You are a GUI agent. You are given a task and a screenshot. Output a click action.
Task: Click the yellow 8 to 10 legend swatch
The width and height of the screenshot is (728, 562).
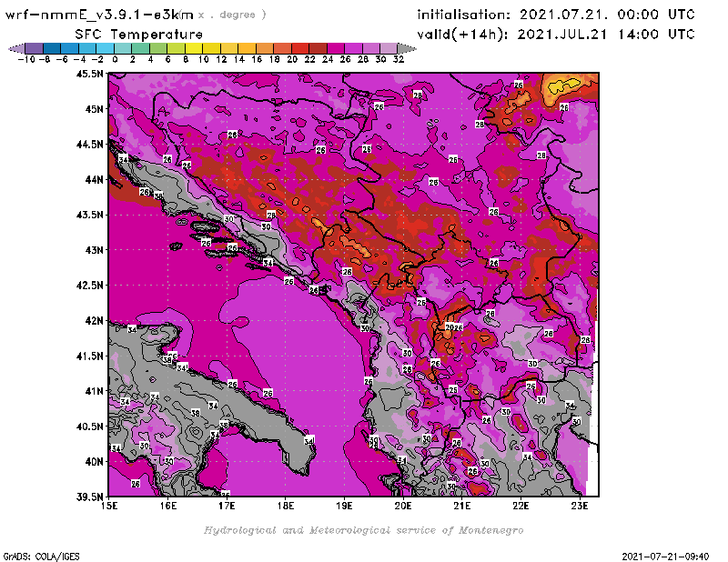click(x=194, y=48)
